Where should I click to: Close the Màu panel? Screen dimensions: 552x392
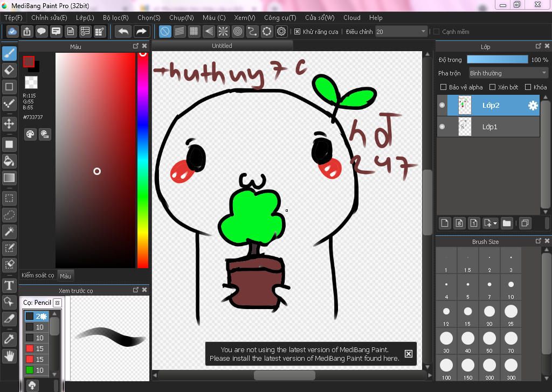pyautogui.click(x=144, y=46)
